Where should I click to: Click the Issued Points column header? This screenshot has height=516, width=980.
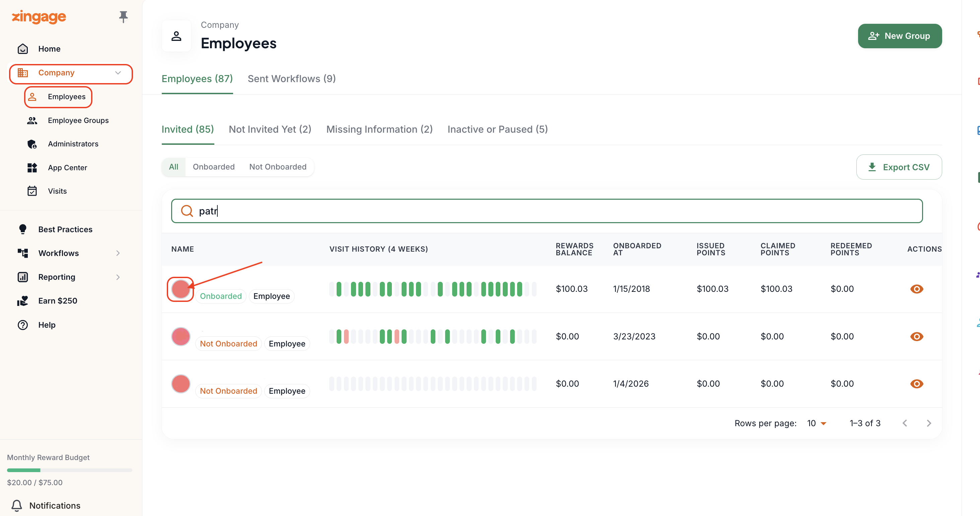(711, 249)
